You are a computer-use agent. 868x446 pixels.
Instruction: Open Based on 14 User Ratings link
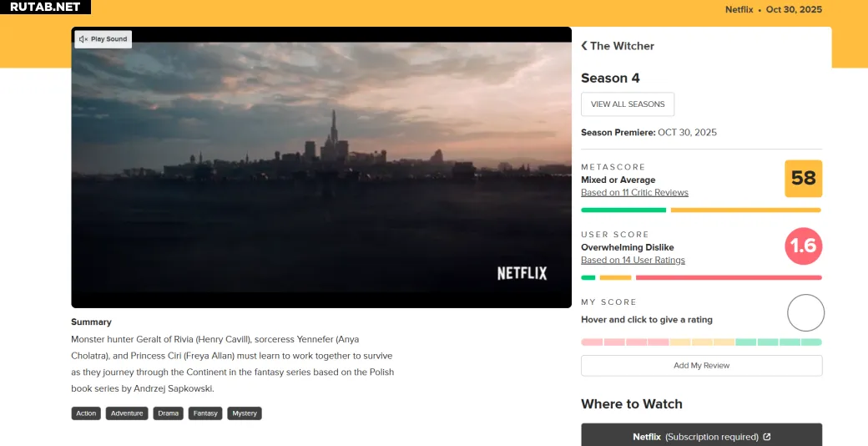(633, 261)
